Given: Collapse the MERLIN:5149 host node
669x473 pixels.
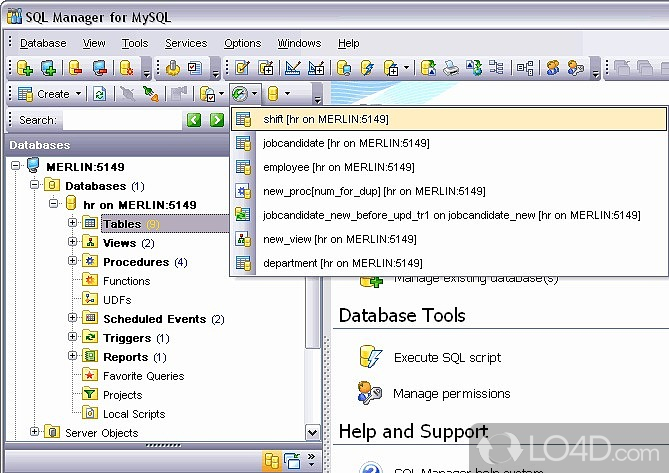Looking at the screenshot, I should point(16,165).
